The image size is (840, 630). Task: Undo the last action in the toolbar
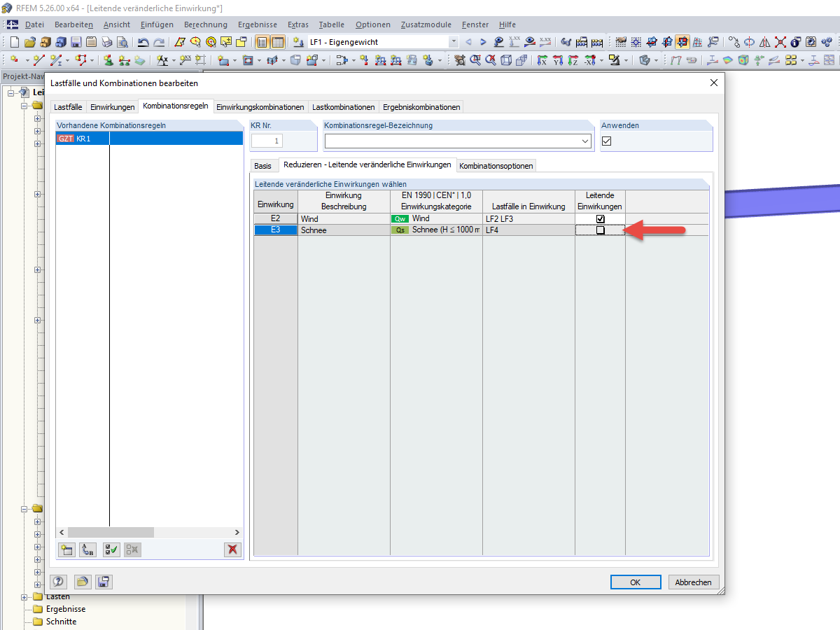coord(143,42)
